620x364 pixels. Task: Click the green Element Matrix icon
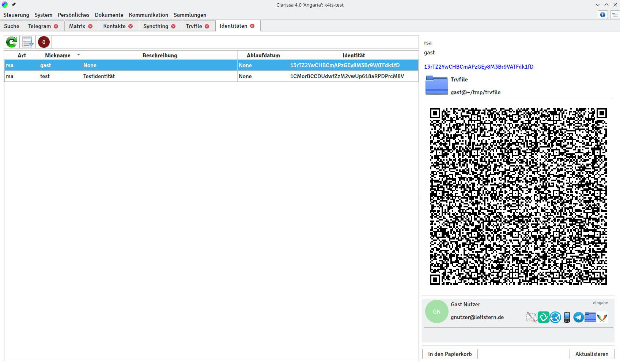544,317
